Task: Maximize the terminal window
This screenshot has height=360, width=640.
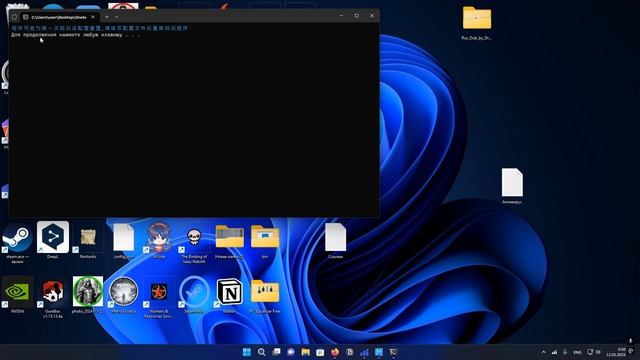Action: coord(356,16)
